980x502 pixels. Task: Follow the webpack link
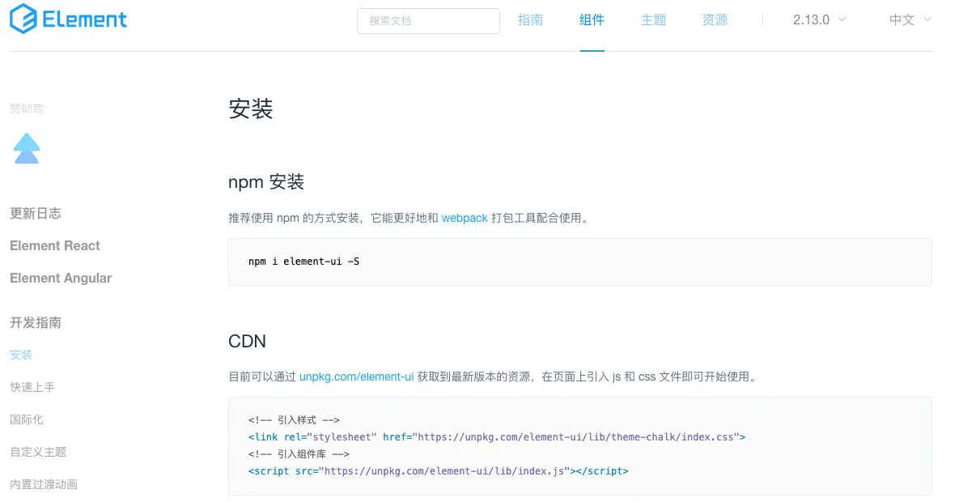465,218
